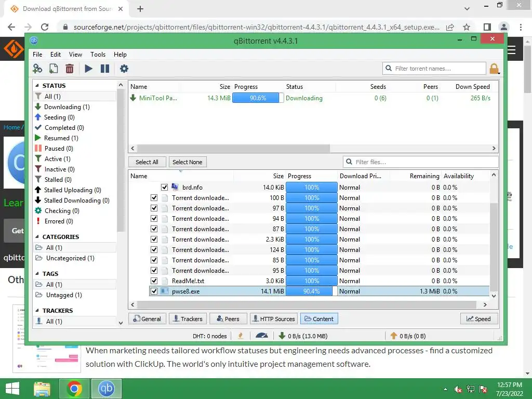
Task: Uncheck the ReadMe!.txt file checkbox
Action: tap(154, 281)
